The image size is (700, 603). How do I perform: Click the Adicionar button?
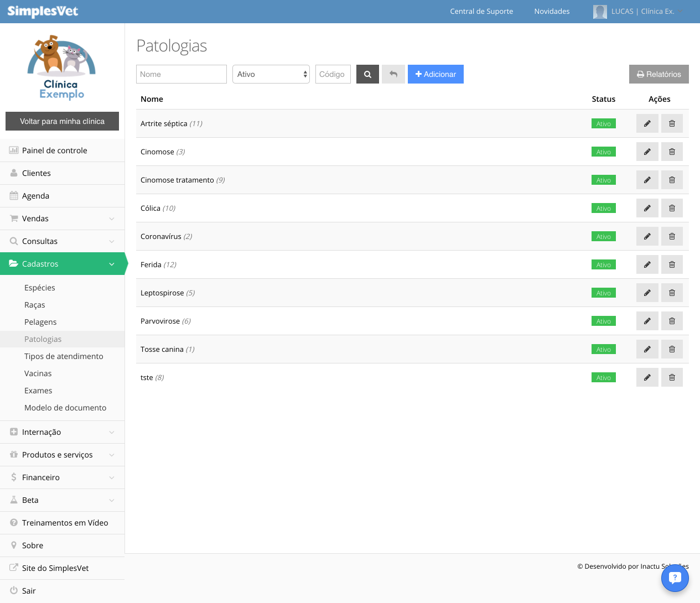[x=435, y=74]
